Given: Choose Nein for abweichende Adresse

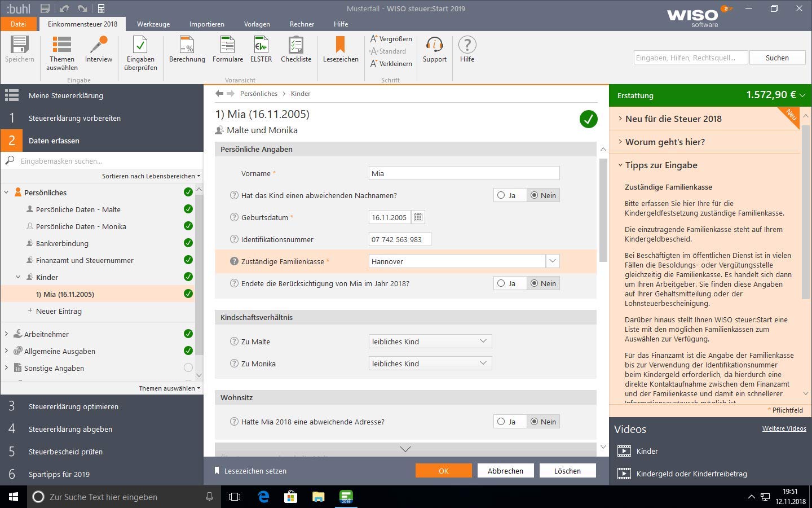Looking at the screenshot, I should (535, 422).
